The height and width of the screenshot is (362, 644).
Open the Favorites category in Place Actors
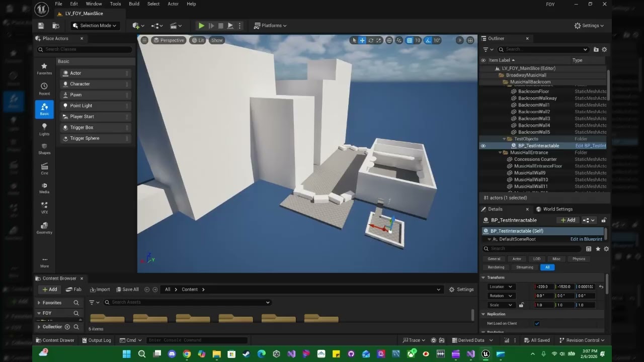click(44, 69)
